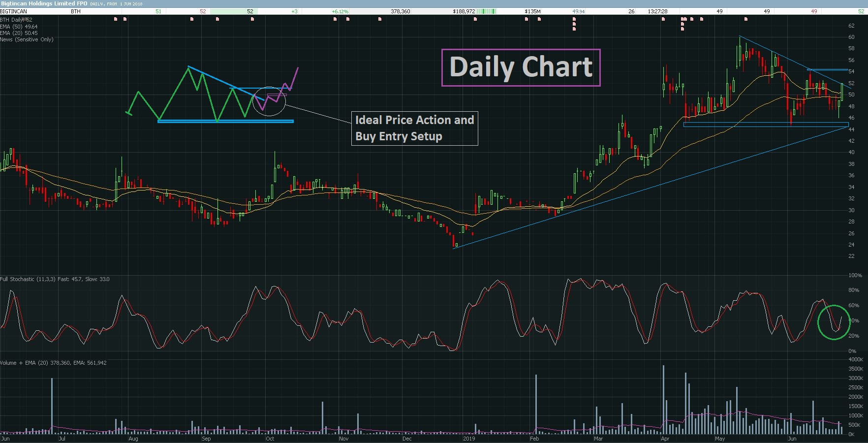Click the 100% label on the stochastic axis
This screenshot has height=443, width=868.
pyautogui.click(x=855, y=275)
